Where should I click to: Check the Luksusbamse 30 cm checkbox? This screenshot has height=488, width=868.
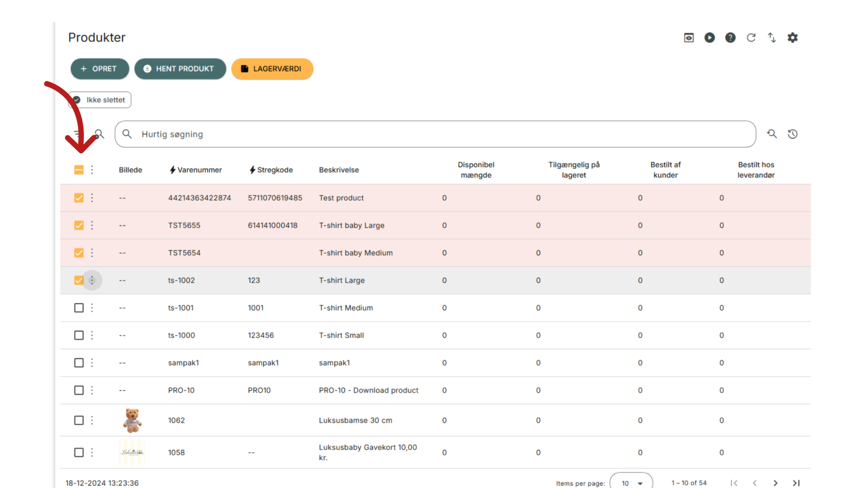pyautogui.click(x=79, y=420)
